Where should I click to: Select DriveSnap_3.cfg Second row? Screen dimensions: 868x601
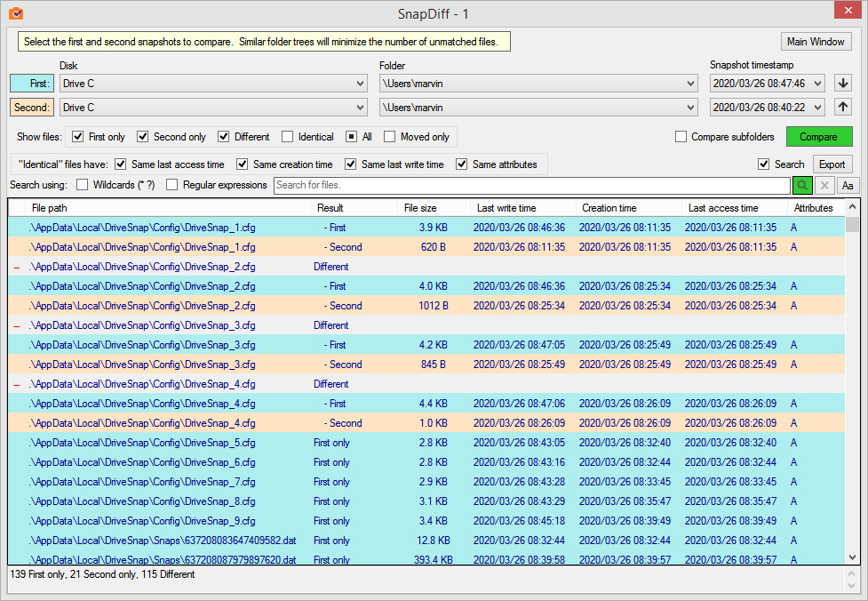426,365
